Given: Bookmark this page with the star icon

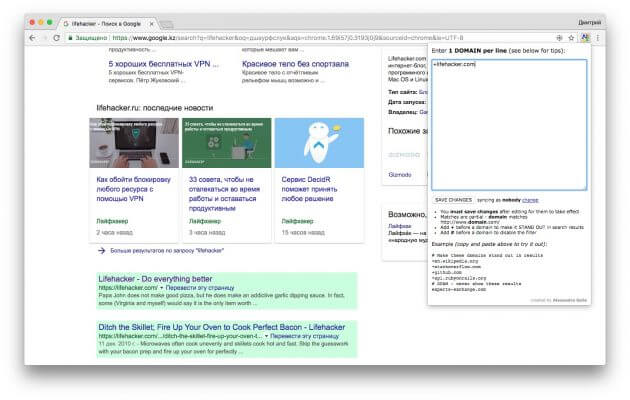Looking at the screenshot, I should (x=571, y=38).
